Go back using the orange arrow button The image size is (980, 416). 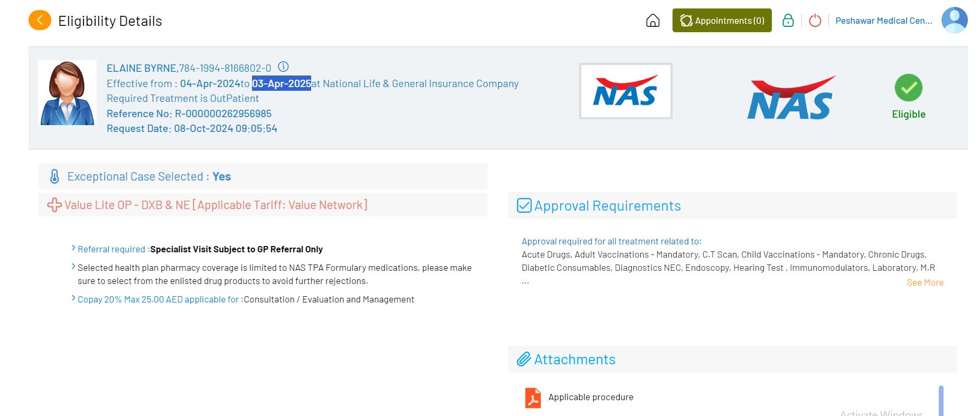[x=40, y=21]
